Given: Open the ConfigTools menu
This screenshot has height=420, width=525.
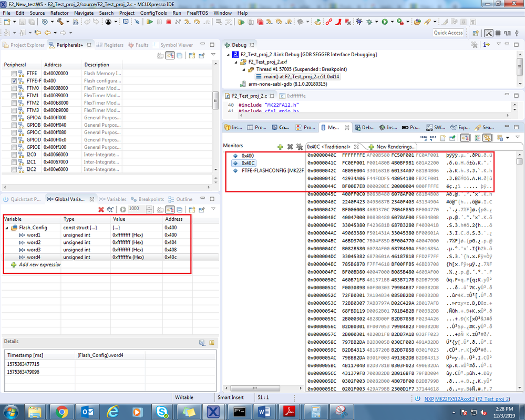Looking at the screenshot, I should (x=153, y=13).
